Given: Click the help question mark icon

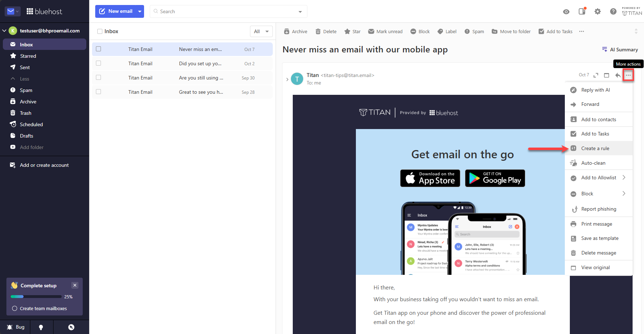Looking at the screenshot, I should point(613,11).
